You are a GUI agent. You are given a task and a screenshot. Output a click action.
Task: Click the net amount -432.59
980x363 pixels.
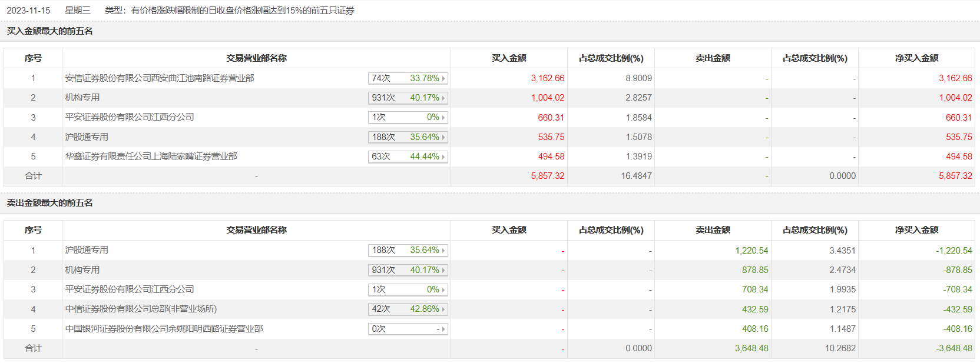coord(958,309)
